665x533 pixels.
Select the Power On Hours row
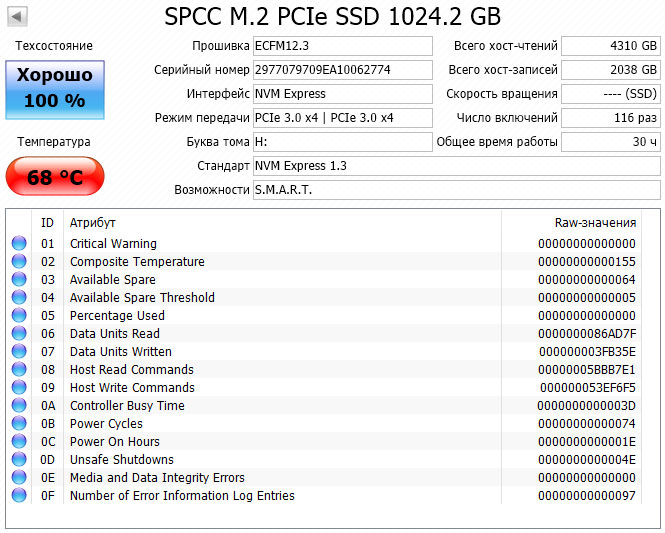click(324, 441)
